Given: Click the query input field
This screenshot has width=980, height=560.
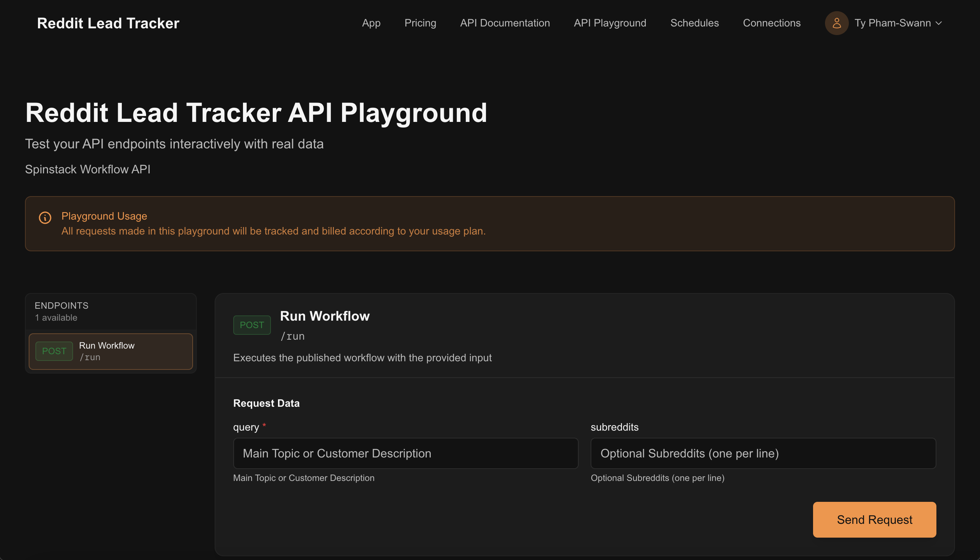Looking at the screenshot, I should click(405, 453).
